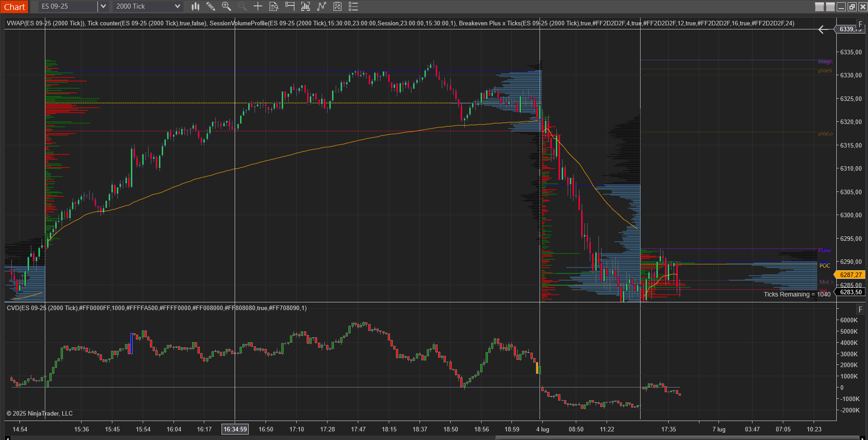Open the chart properties list icon
The width and height of the screenshot is (868, 440).
point(353,6)
